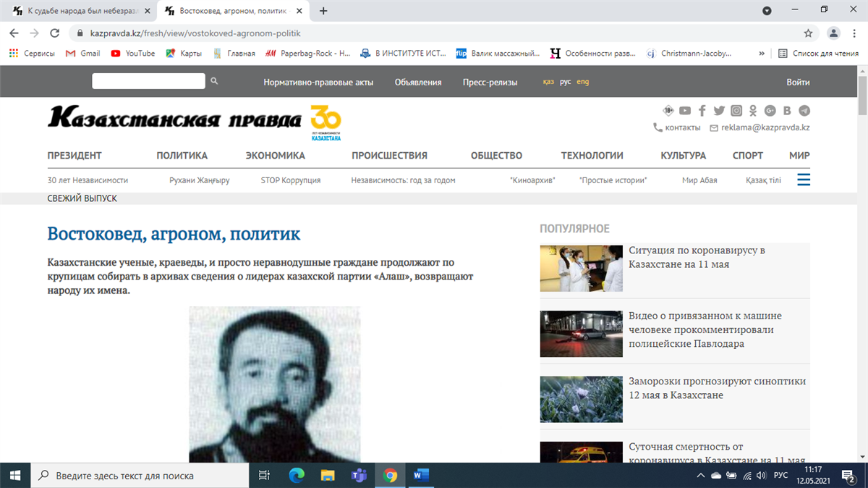The image size is (868, 488).
Task: Open the YouTube social icon in header
Action: coord(684,111)
